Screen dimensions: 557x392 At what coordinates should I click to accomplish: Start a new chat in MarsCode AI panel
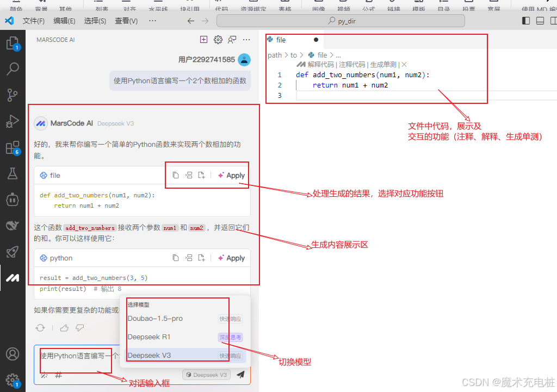click(203, 39)
